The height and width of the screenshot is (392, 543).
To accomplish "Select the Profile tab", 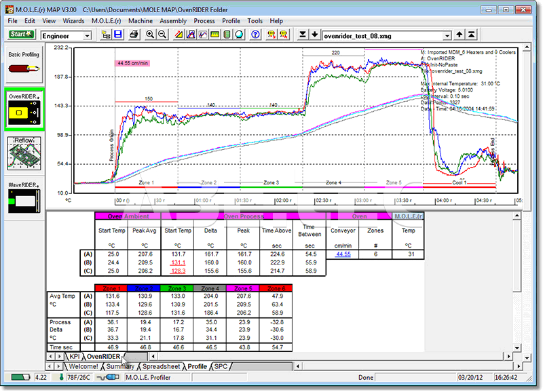I will 197,366.
